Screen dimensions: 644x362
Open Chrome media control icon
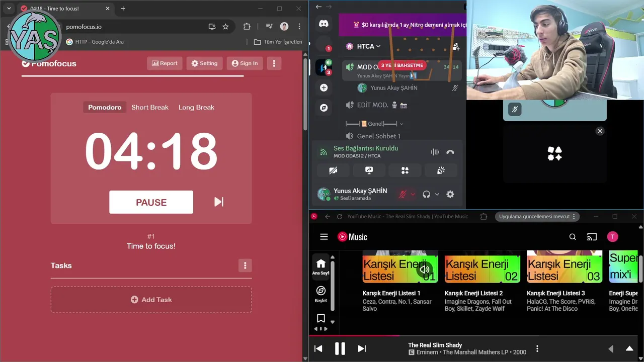pos(270,27)
